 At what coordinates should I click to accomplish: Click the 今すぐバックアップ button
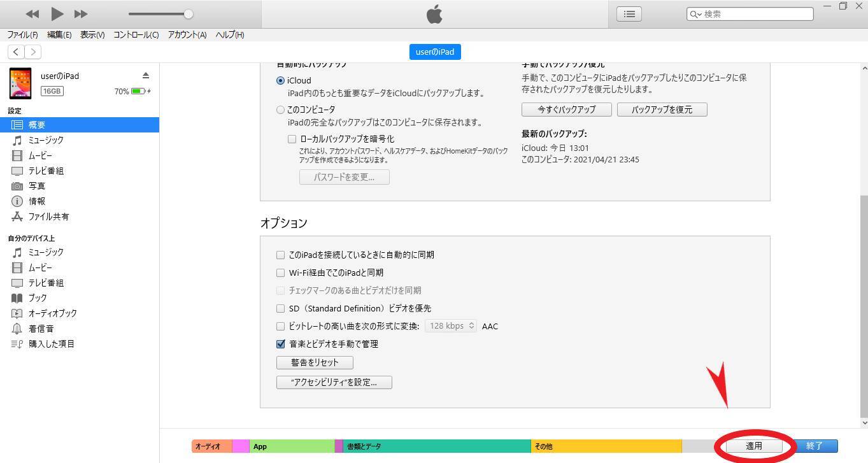point(566,110)
